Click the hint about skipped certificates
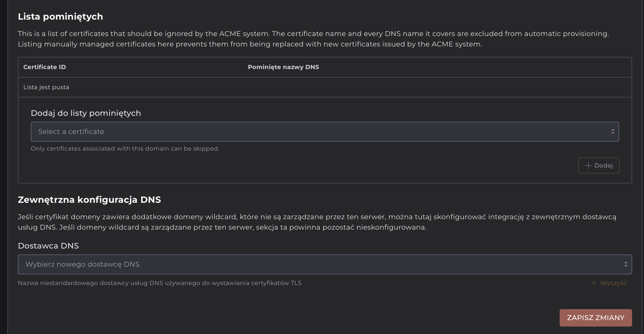This screenshot has width=644, height=334. coord(125,149)
